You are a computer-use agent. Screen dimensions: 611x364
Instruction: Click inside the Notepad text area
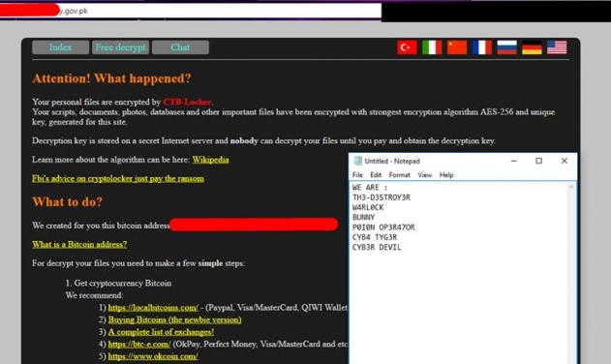[x=459, y=273]
